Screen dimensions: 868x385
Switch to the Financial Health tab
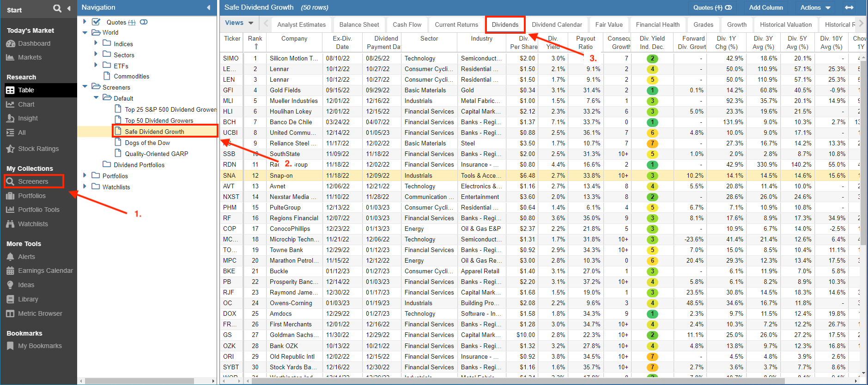tap(657, 24)
